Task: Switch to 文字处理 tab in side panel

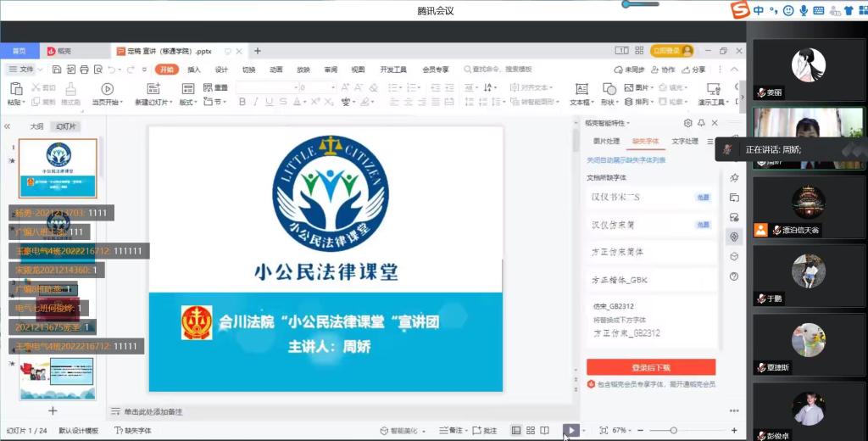Action: pyautogui.click(x=684, y=142)
